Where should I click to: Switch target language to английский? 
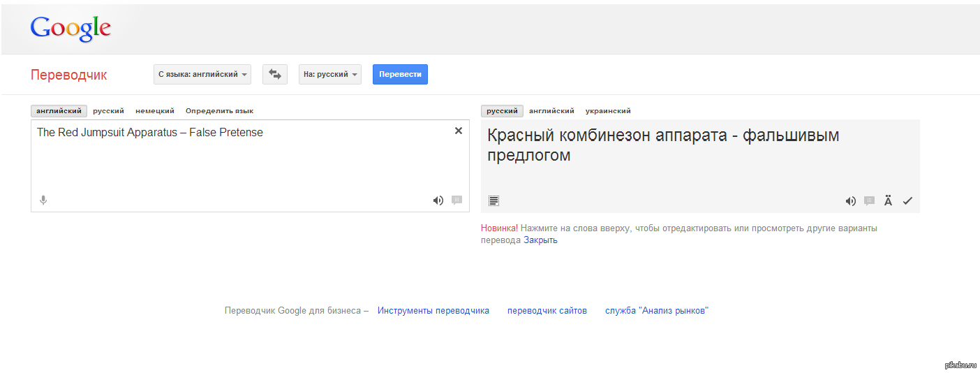551,111
